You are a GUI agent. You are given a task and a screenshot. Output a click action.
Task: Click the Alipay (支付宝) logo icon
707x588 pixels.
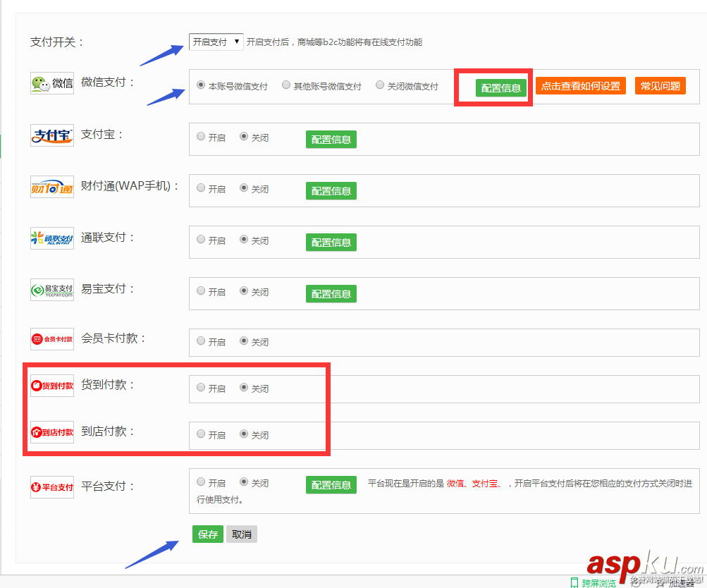51,137
